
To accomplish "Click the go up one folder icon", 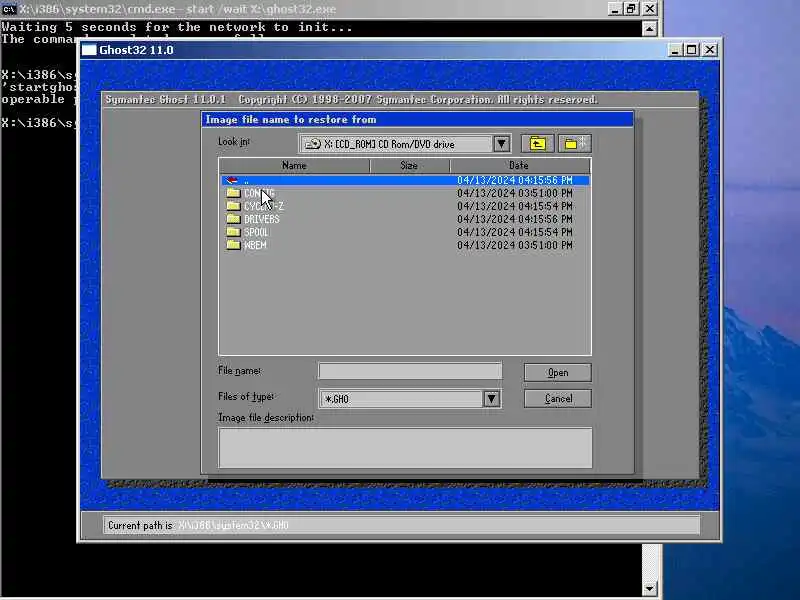I will click(x=537, y=144).
